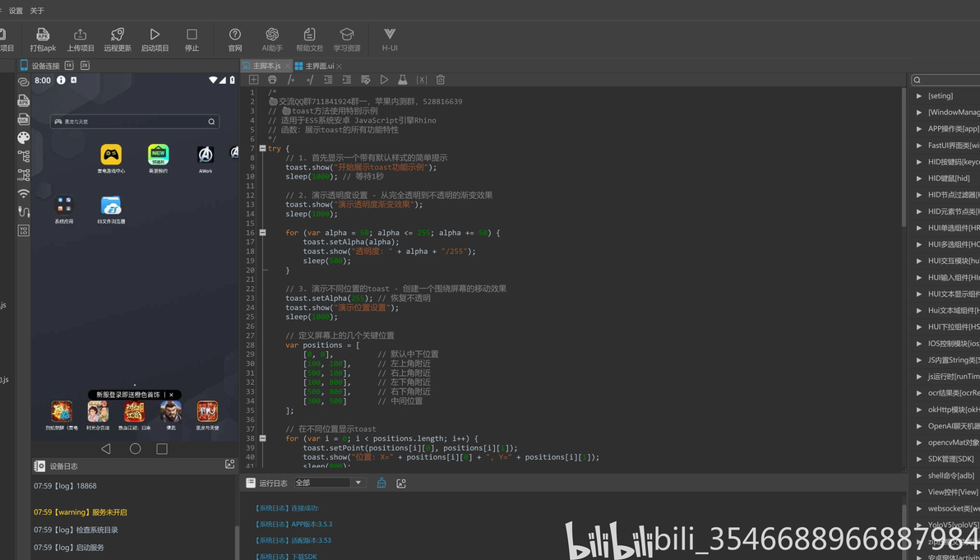Screen dimensions: 980x560
Task: Click the WiFi connection icon
Action: 24,193
